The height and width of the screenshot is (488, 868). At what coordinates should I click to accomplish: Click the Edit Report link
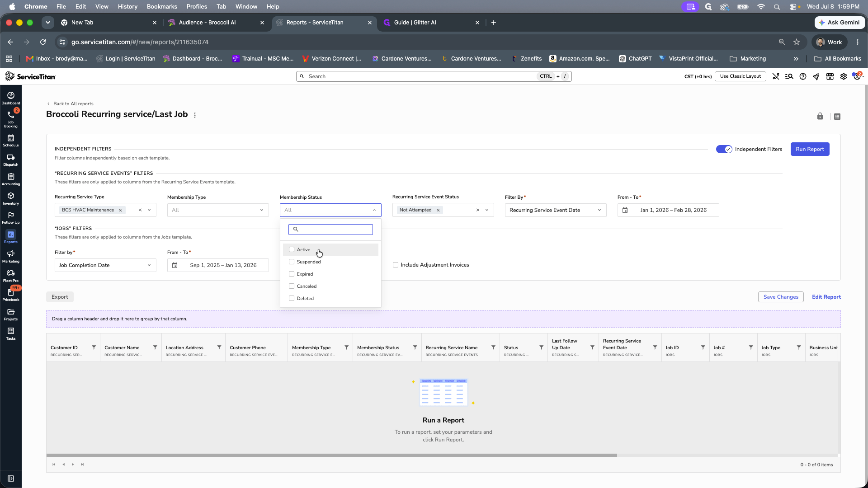coord(826,297)
